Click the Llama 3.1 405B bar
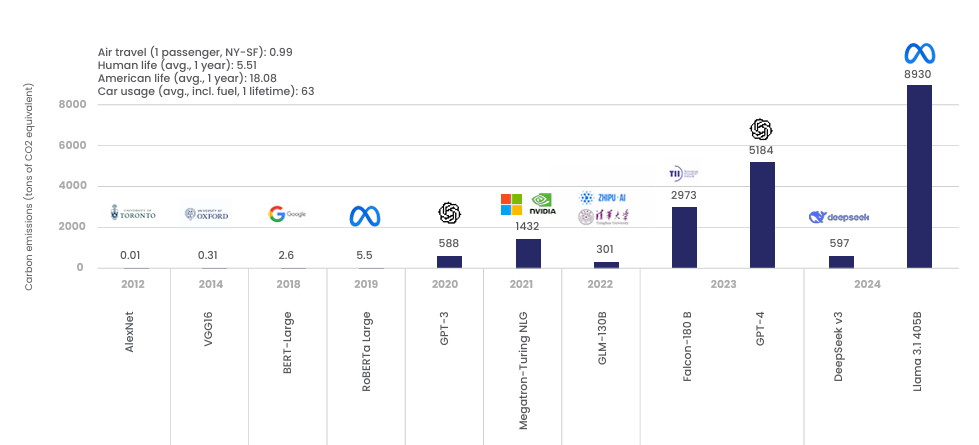 [919, 176]
